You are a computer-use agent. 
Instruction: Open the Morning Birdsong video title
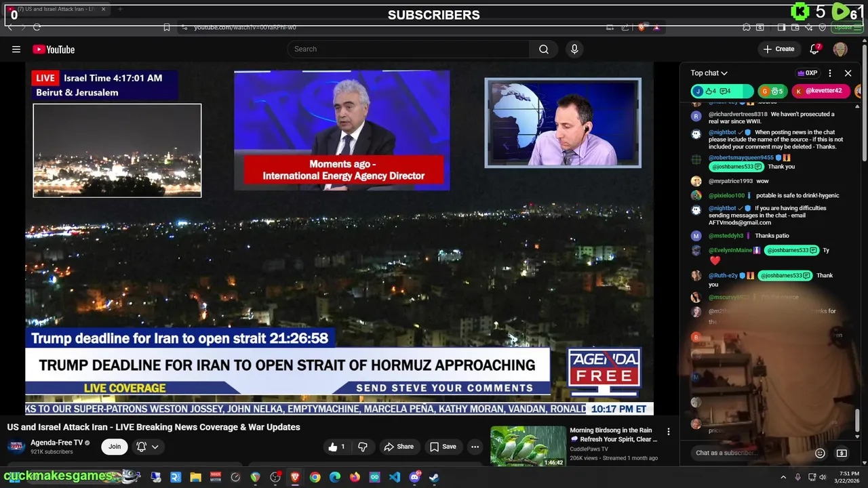point(614,434)
